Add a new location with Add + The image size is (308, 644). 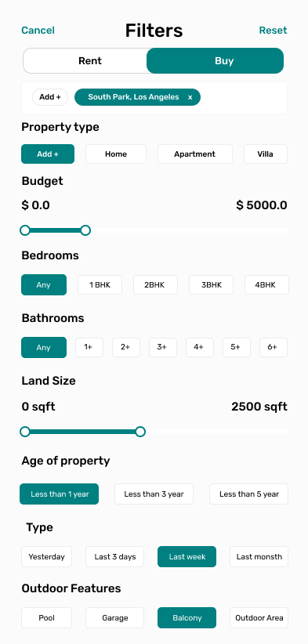50,97
